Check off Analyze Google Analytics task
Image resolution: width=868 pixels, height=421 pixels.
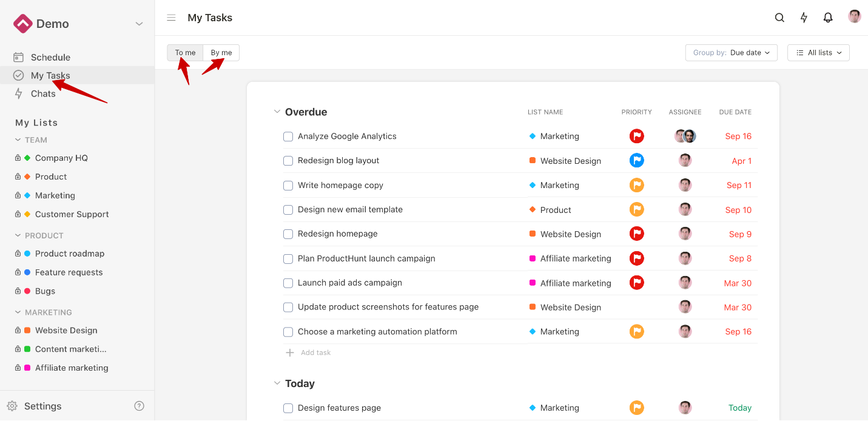click(288, 136)
